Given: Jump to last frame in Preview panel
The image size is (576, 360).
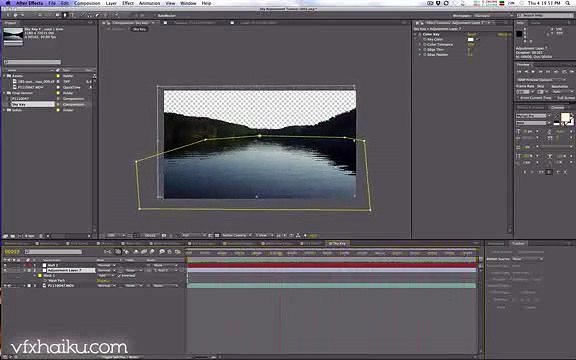Looking at the screenshot, I should pos(548,72).
